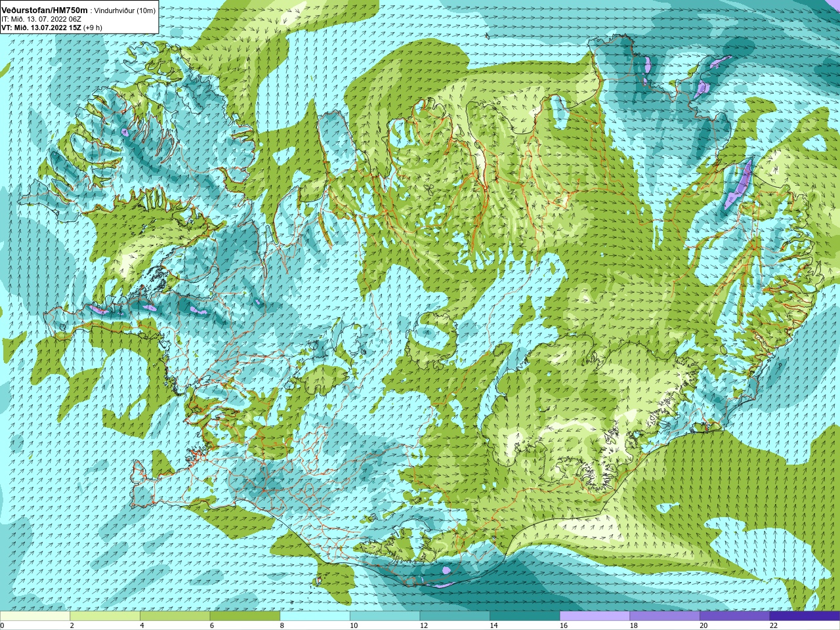Click the legend scale label "0"
Image resolution: width=840 pixels, height=630 pixels.
coord(3,625)
